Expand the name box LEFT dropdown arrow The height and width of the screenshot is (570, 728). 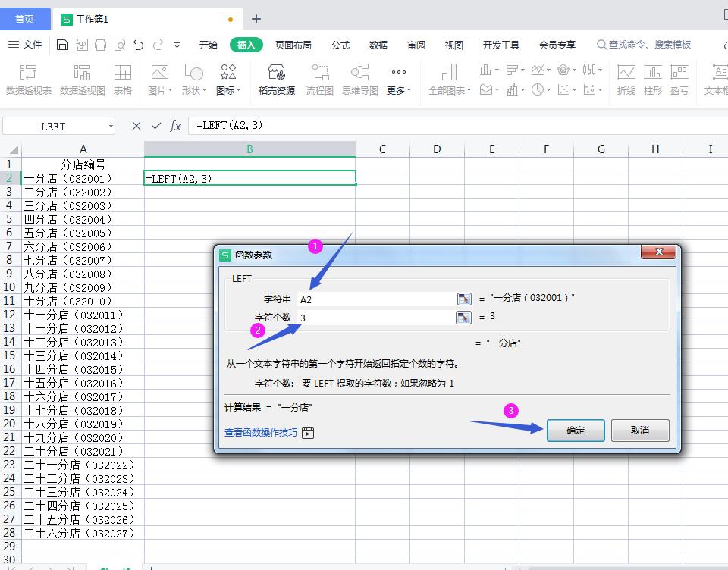(x=111, y=127)
